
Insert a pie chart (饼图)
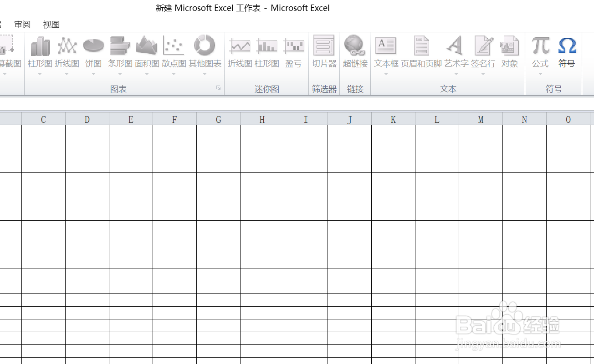(x=93, y=52)
